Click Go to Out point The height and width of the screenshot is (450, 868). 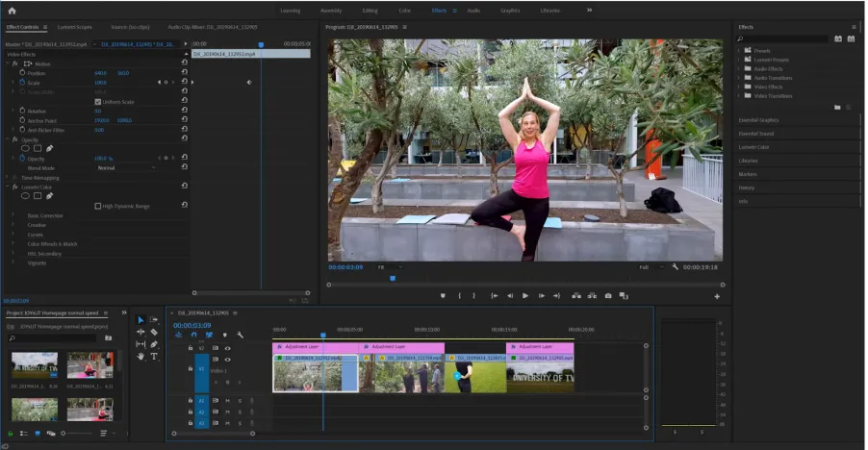point(557,296)
